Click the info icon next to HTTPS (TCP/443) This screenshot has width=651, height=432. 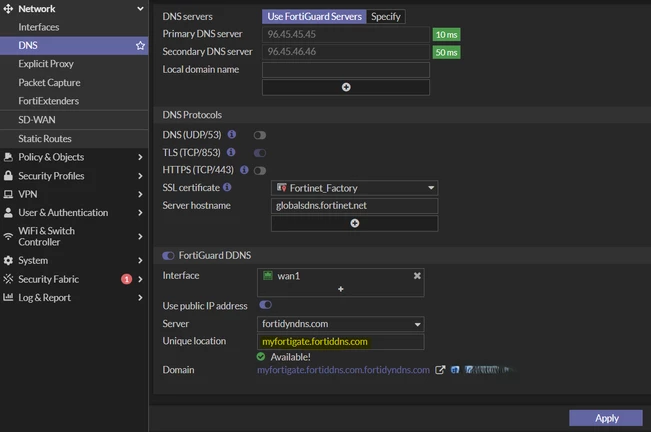[244, 170]
